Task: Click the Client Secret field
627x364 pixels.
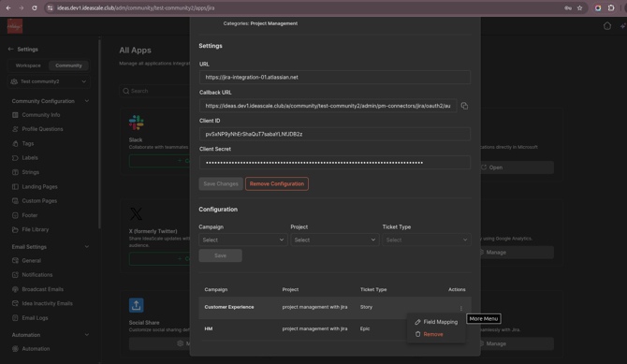Action: (335, 163)
